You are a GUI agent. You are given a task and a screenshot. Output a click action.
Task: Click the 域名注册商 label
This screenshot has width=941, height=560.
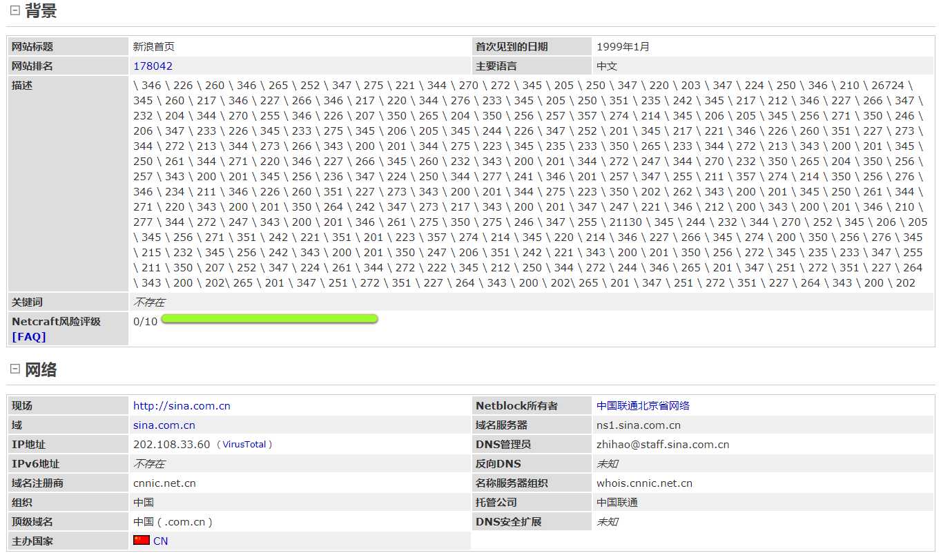tap(37, 483)
